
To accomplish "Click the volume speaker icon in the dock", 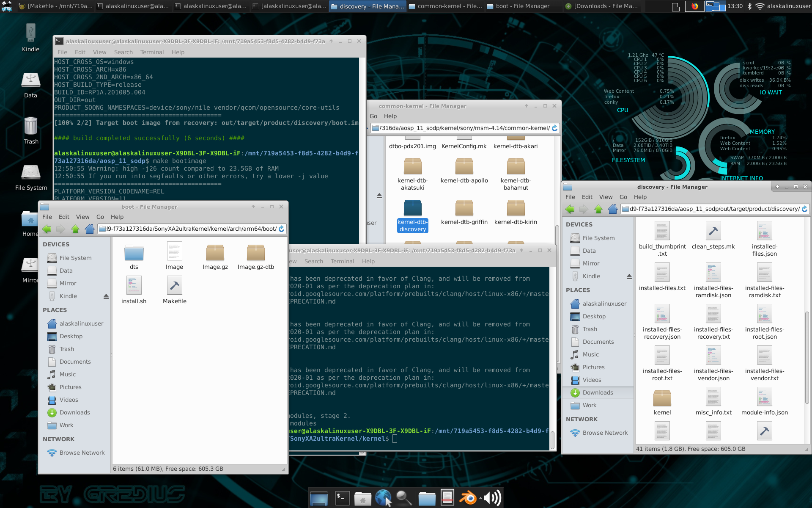I will [492, 498].
